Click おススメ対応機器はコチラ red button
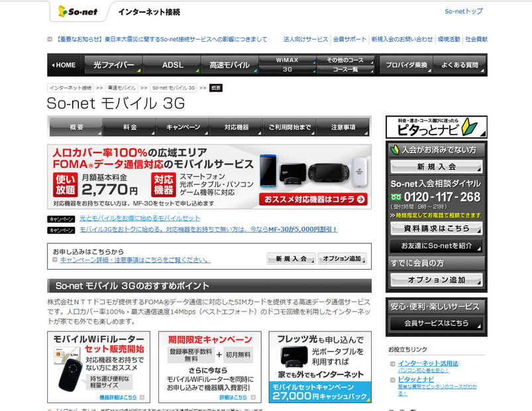This screenshot has width=532, height=411. (313, 200)
